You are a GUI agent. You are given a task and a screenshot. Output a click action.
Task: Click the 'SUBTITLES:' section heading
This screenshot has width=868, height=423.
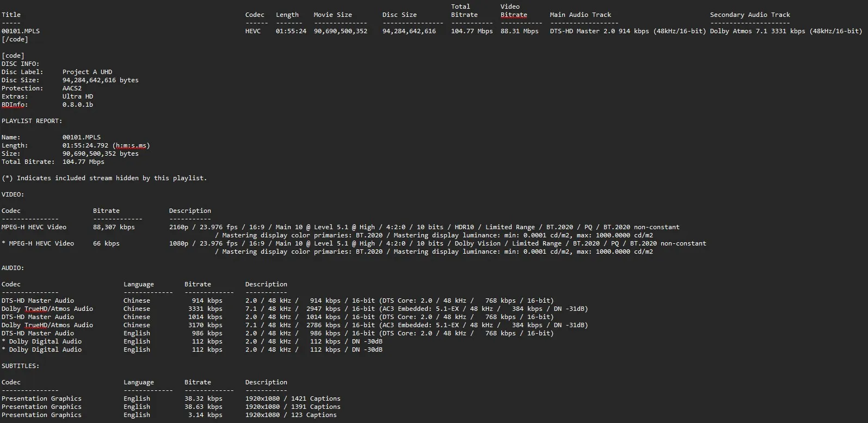pos(20,366)
